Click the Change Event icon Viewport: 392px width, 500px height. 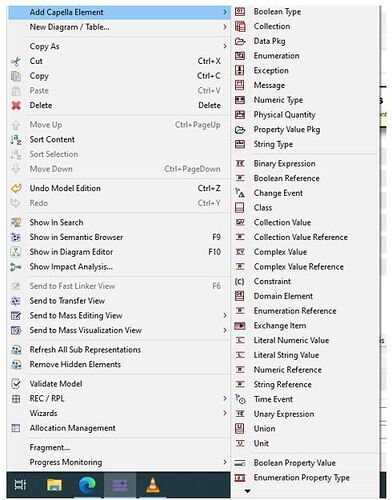click(x=240, y=193)
